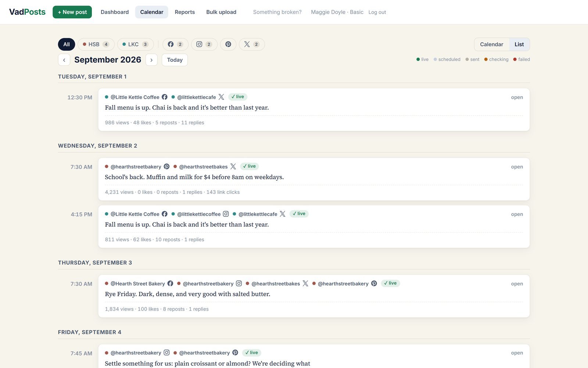588x368 pixels.
Task: Open the School's back muffin post
Action: (x=517, y=167)
